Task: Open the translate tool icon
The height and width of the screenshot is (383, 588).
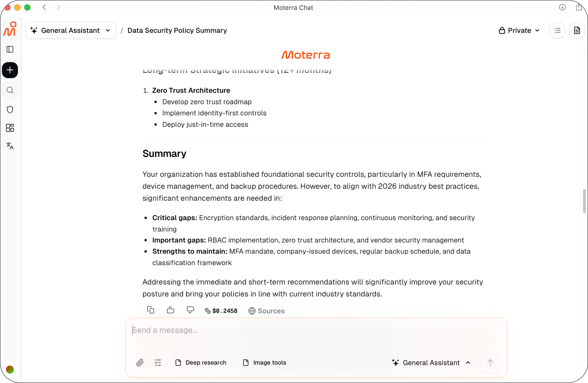Action: point(10,146)
